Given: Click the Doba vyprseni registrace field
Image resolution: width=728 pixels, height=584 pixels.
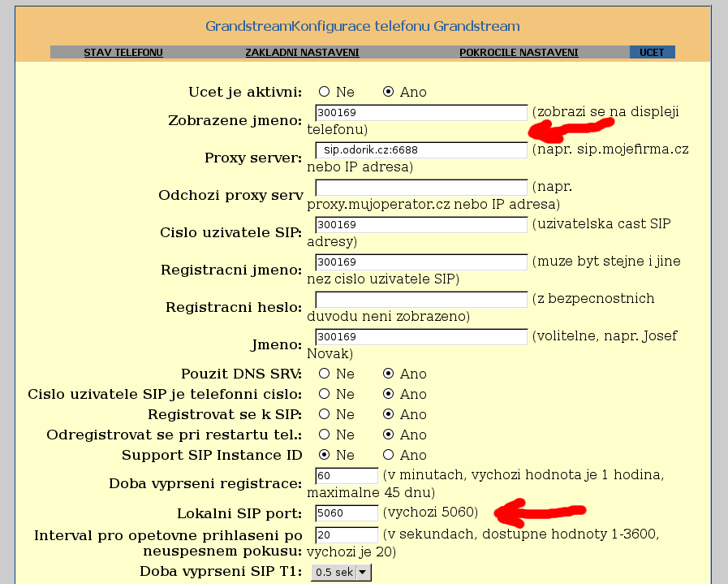Looking at the screenshot, I should pyautogui.click(x=347, y=476).
